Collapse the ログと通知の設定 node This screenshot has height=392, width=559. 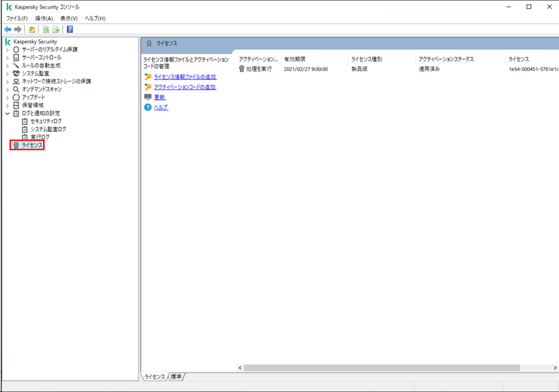click(7, 113)
